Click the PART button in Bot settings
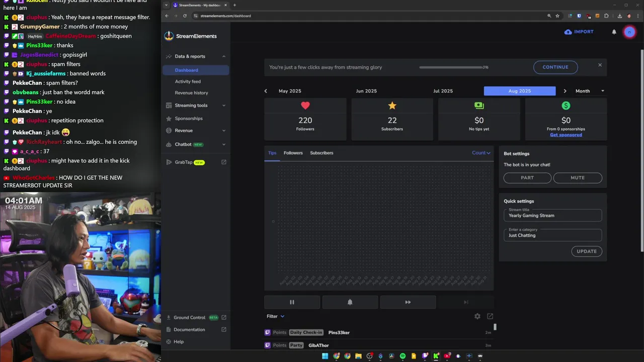Image resolution: width=644 pixels, height=362 pixels. [527, 177]
